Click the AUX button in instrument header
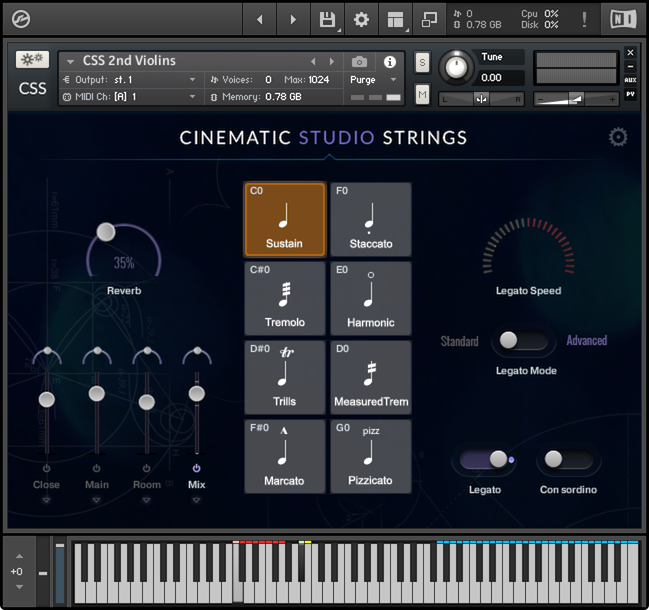The image size is (649, 610). click(630, 80)
